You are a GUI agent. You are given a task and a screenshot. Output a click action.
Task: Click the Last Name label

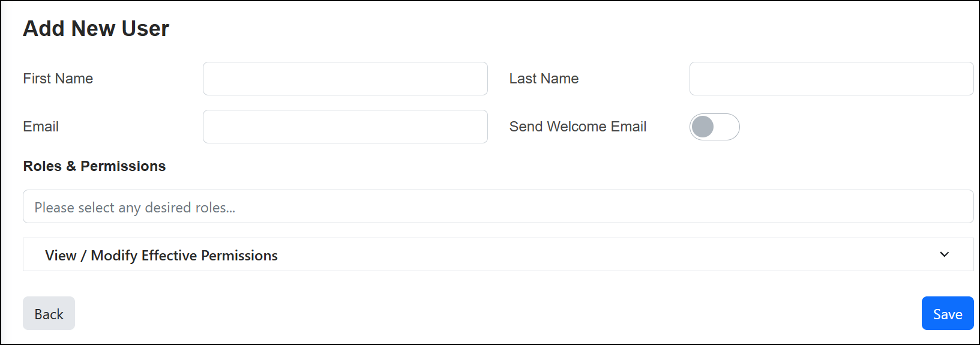pyautogui.click(x=544, y=79)
